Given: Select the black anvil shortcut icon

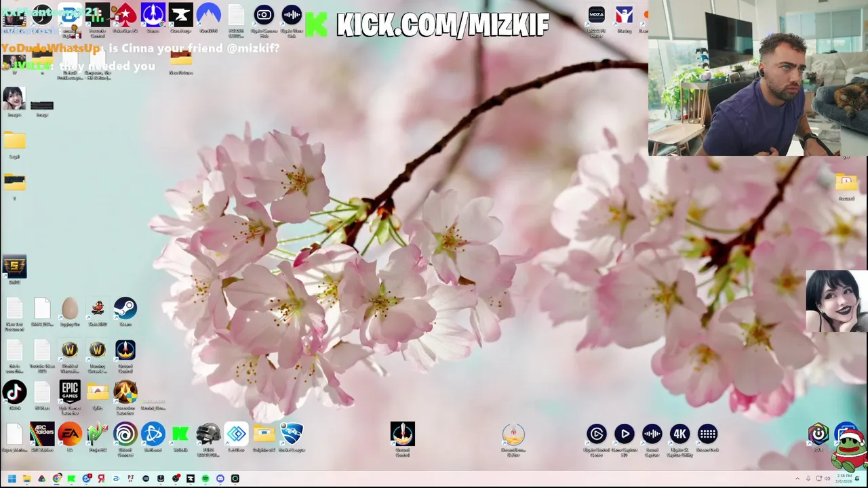Looking at the screenshot, I should tap(180, 14).
